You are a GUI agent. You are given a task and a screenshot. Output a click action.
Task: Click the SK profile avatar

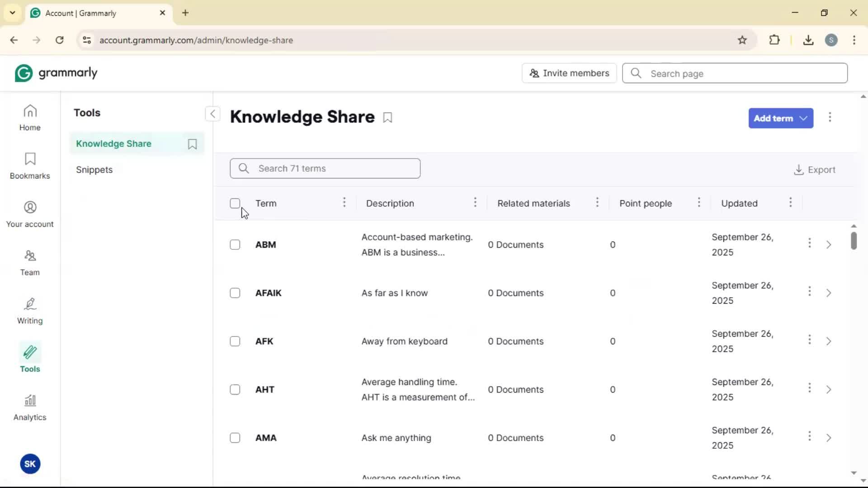(x=30, y=464)
